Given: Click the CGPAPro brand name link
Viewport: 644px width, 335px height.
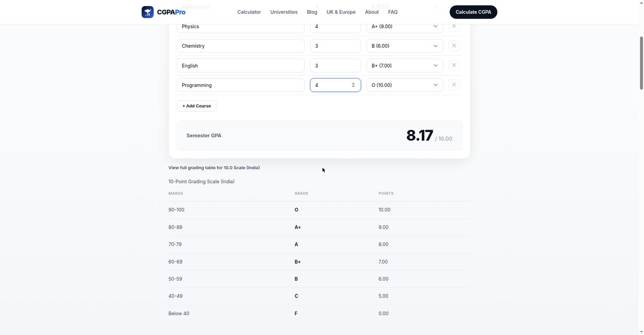Looking at the screenshot, I should click(171, 12).
